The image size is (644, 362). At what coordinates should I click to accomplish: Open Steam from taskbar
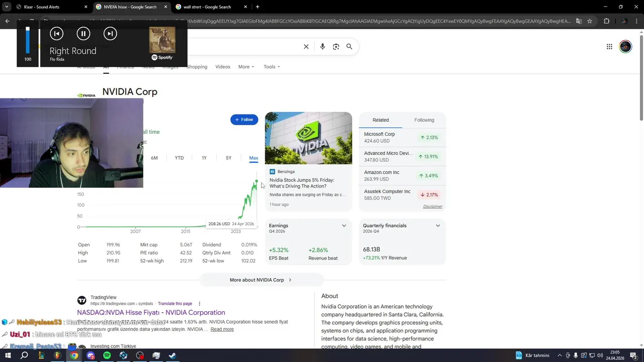click(x=173, y=355)
